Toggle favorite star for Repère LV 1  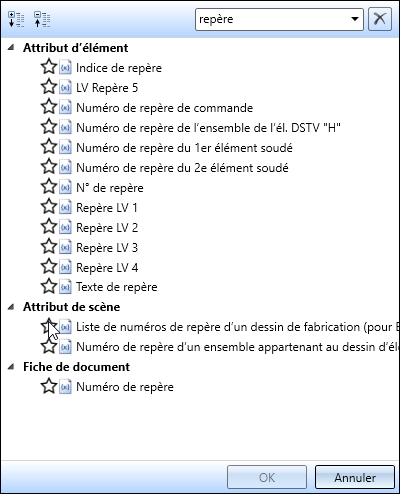coord(49,207)
